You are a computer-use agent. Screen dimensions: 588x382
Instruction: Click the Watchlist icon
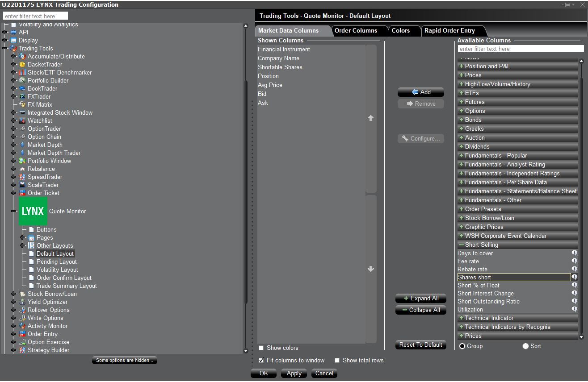(22, 121)
